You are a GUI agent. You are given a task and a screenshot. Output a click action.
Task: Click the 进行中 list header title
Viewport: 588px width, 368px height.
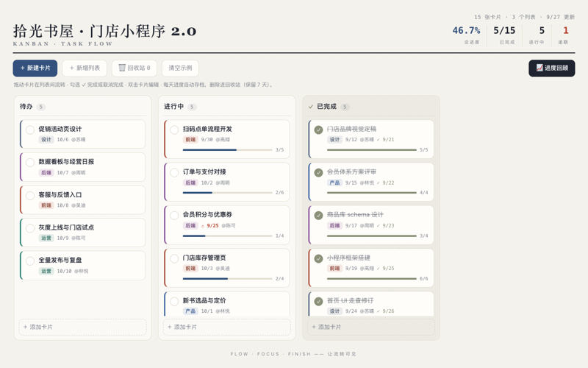173,107
